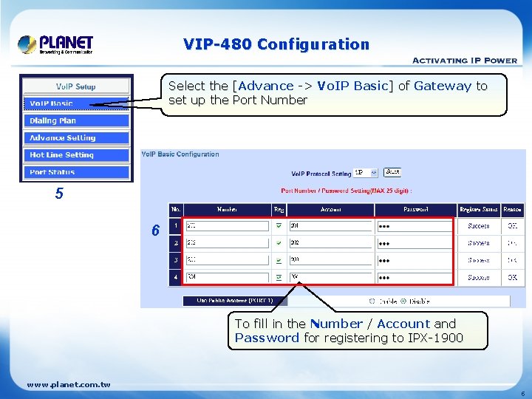Toggle the Reg checkbox in row 2

[279, 242]
